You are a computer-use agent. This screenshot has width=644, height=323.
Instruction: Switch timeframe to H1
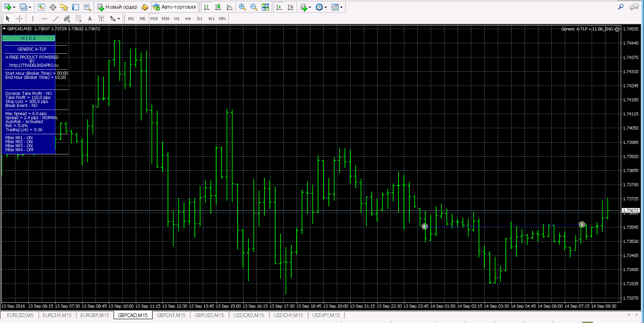[x=177, y=18]
